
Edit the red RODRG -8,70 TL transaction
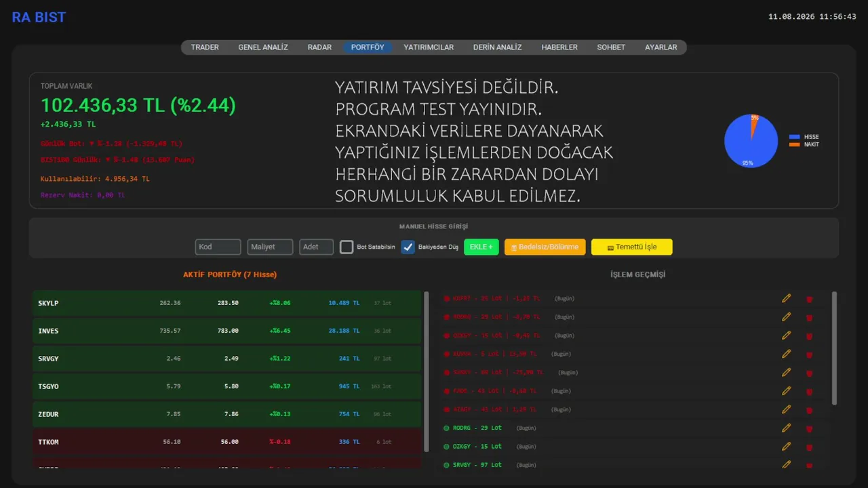[x=787, y=317]
